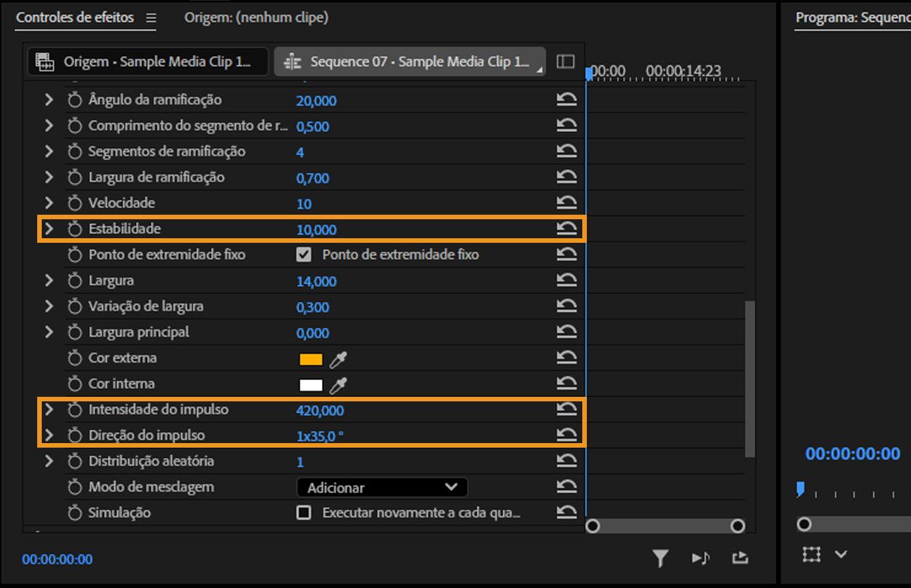
Task: Click the export frame icon
Action: click(x=740, y=558)
